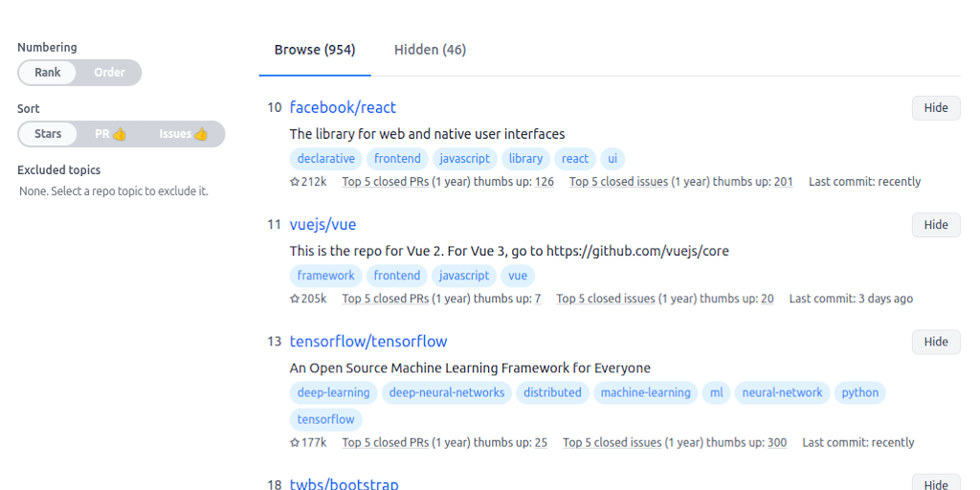Hide the tensorflow/tensorflow repository
This screenshot has width=980, height=490.
pos(936,342)
